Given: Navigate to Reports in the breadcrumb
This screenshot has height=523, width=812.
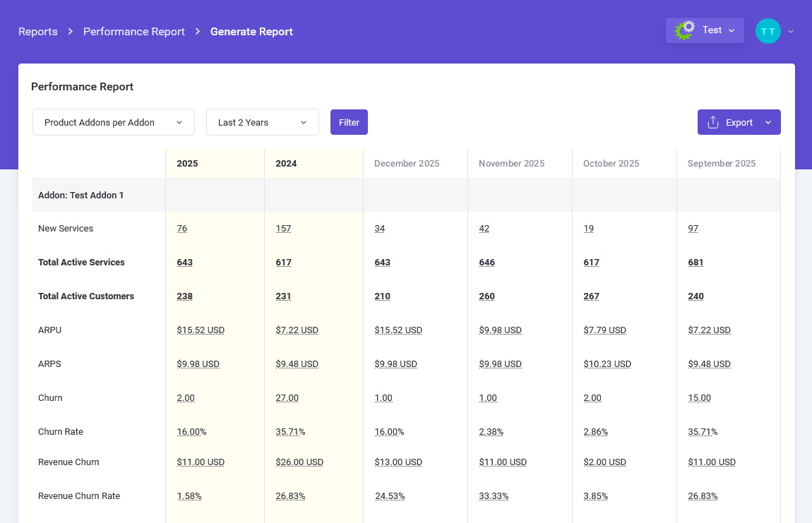Looking at the screenshot, I should point(38,32).
